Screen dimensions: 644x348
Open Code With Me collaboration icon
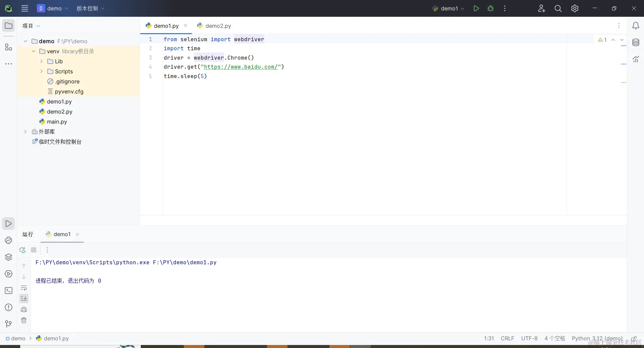click(541, 8)
